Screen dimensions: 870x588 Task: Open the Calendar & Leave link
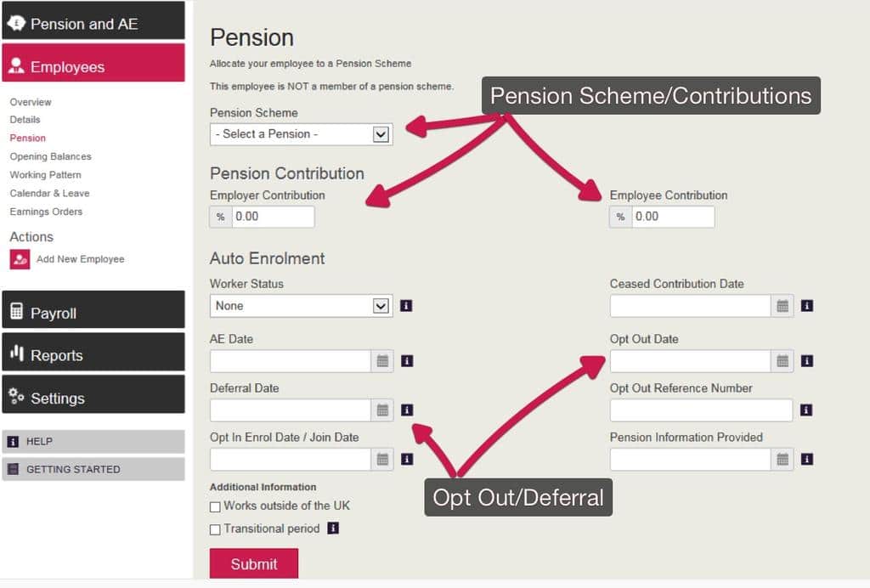coord(49,193)
